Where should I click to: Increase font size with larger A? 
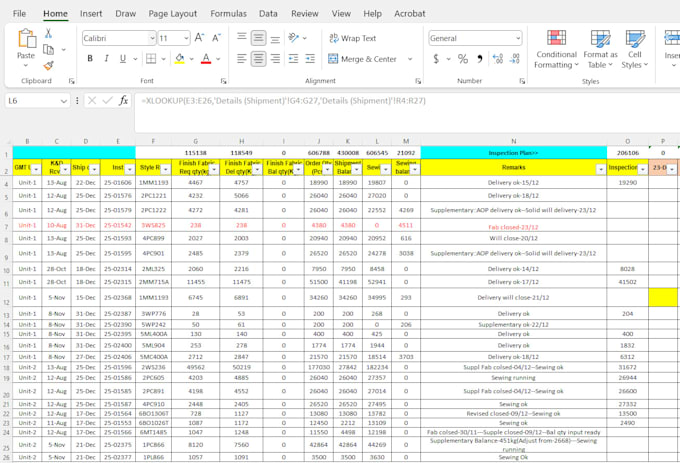pyautogui.click(x=199, y=38)
